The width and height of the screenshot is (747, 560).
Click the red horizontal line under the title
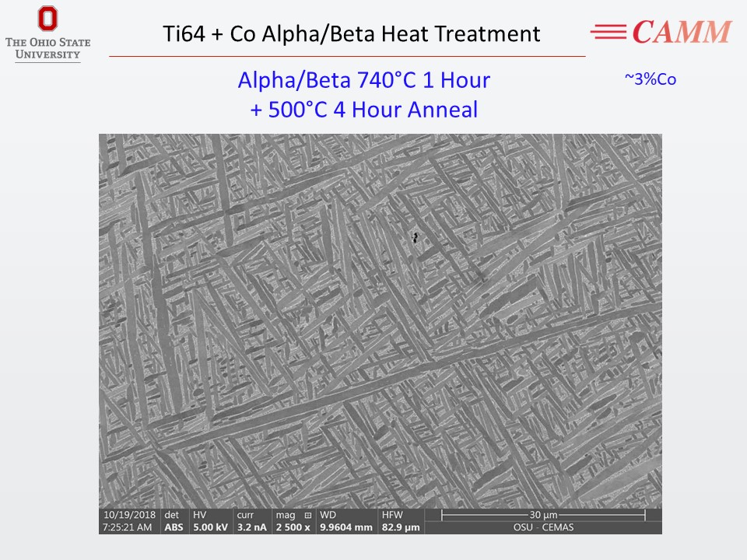pyautogui.click(x=346, y=57)
